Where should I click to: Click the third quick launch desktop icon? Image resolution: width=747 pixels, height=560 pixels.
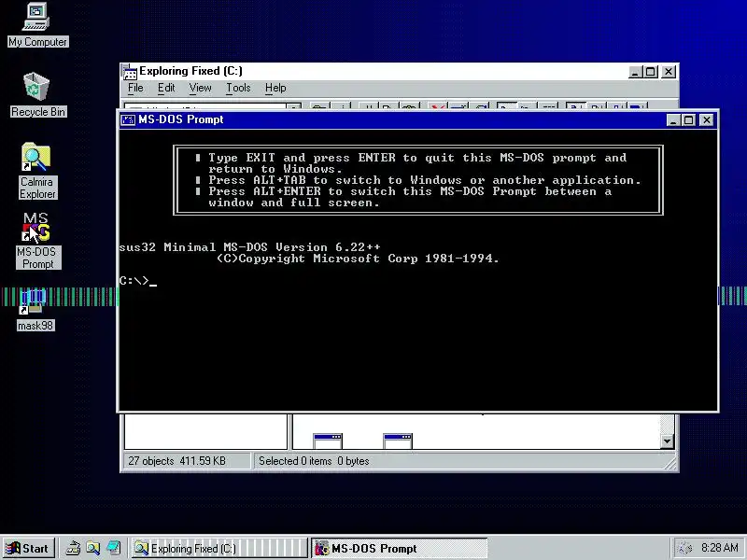tap(113, 549)
